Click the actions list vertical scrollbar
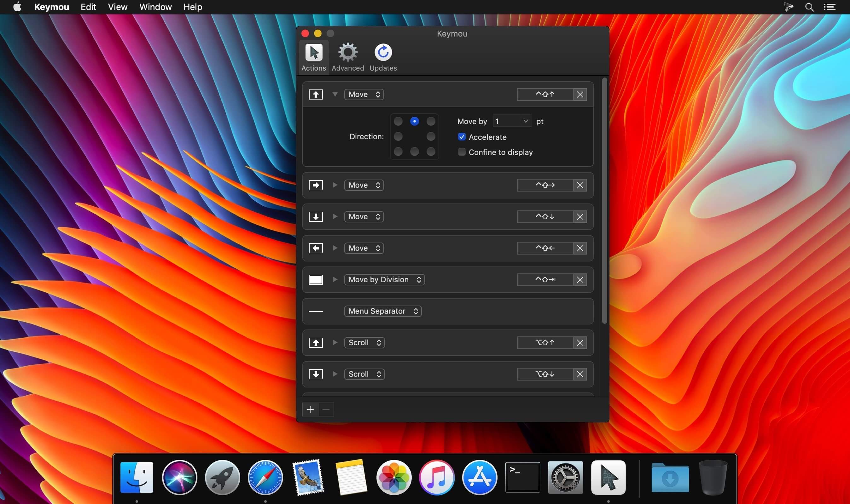Screen dimensions: 850x504 (x=604, y=200)
